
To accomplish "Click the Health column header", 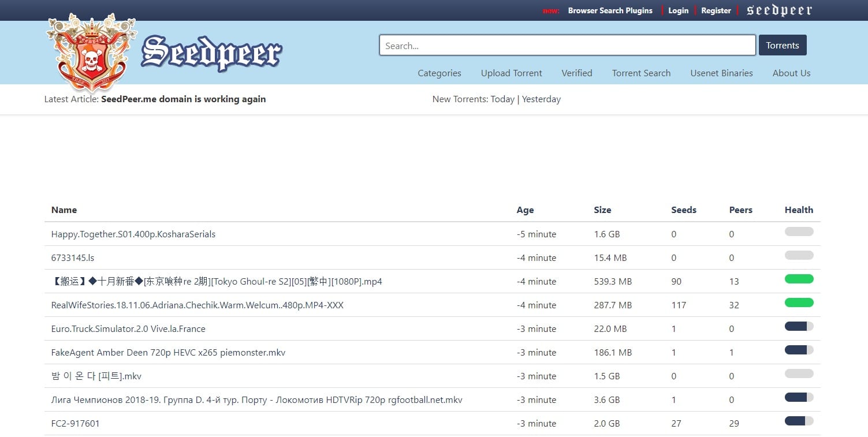I will tap(799, 210).
